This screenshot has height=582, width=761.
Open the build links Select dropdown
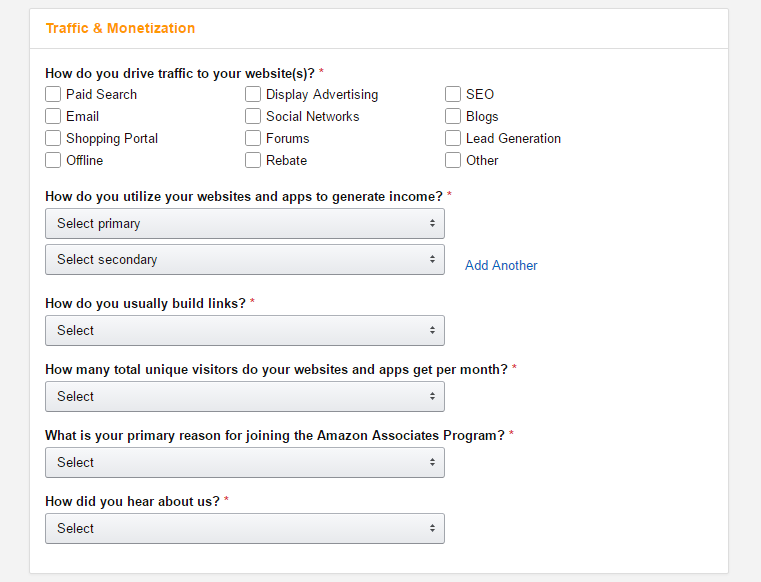point(245,330)
